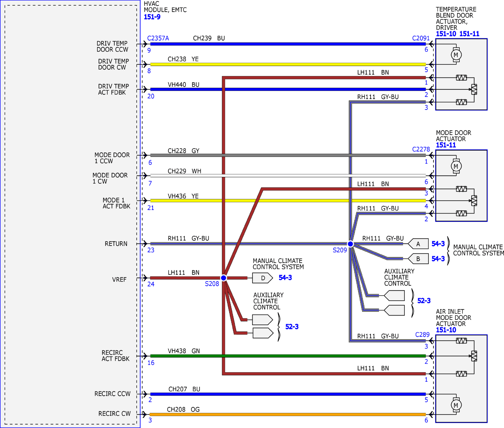This screenshot has width=504, height=428.
Task: Click the MODE 1 ACT FDBK label
Action: (x=116, y=203)
